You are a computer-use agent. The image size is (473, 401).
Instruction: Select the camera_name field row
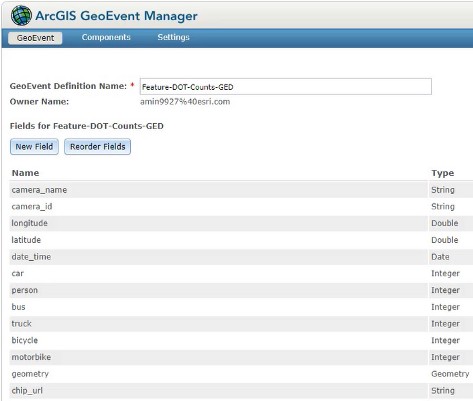(241, 190)
